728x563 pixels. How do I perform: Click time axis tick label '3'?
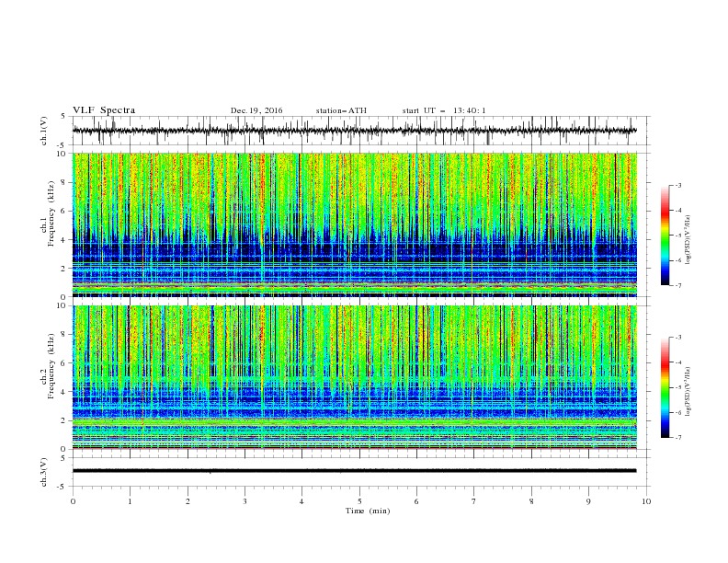[x=245, y=501]
